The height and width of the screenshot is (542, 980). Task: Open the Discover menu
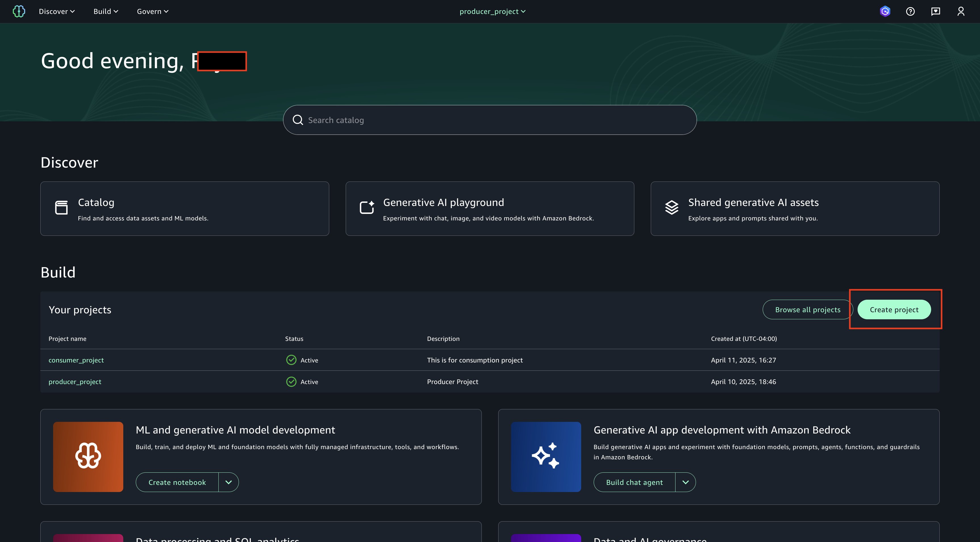tap(57, 11)
